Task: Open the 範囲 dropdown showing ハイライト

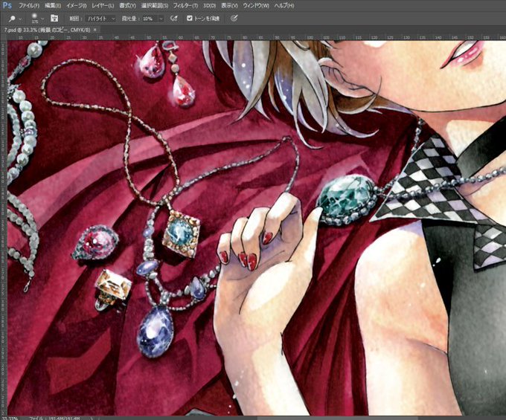Action: pos(101,19)
